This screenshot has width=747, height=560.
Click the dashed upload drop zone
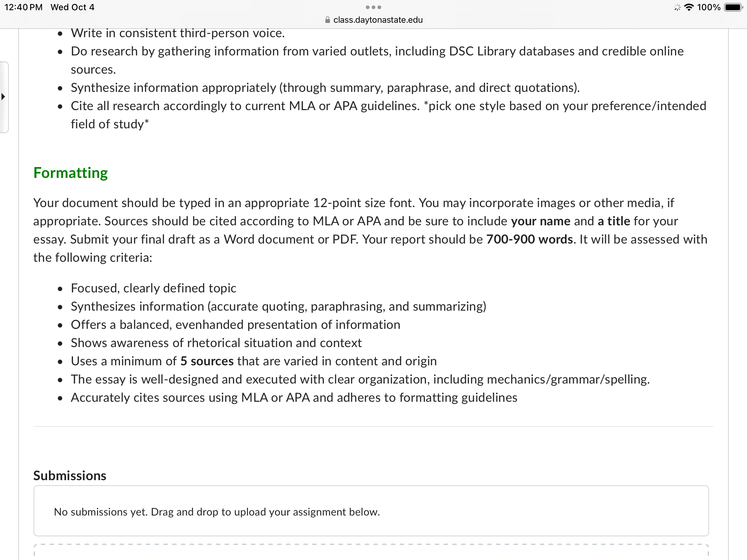[371, 552]
